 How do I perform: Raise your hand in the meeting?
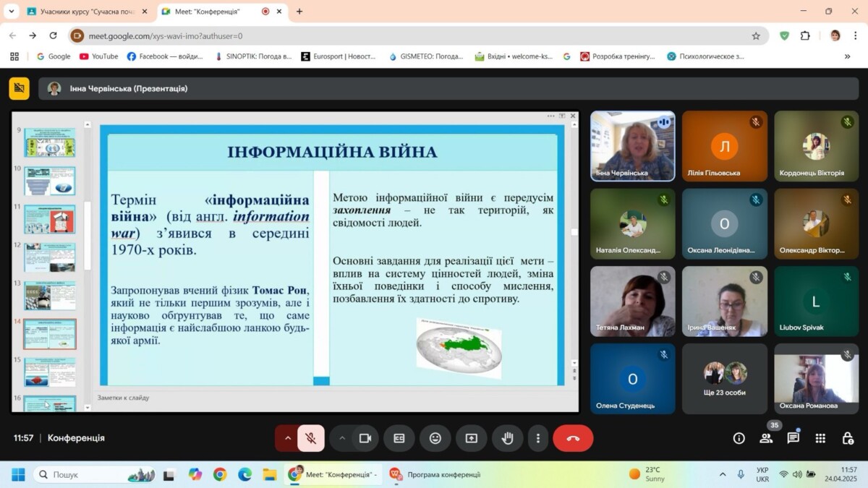[x=508, y=438]
